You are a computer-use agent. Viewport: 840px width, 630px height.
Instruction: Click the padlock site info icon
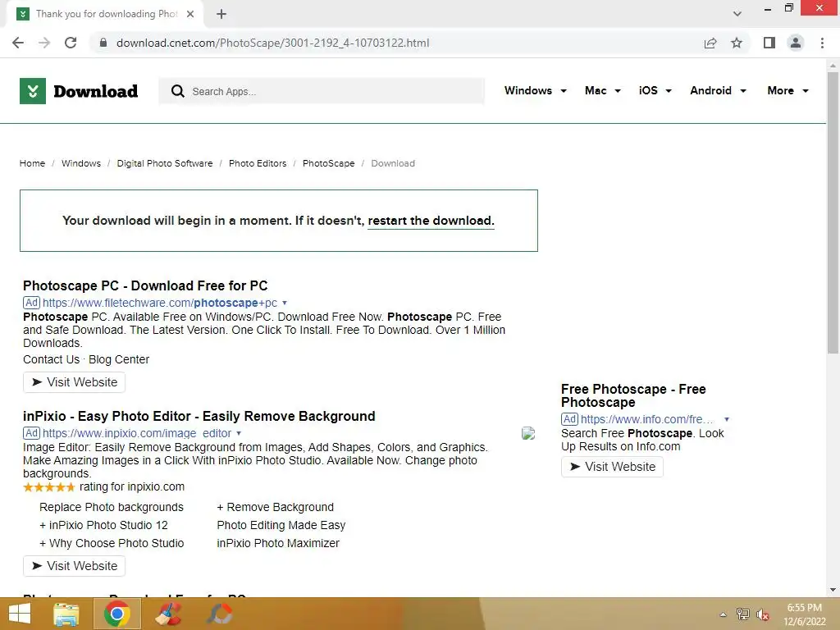click(103, 43)
